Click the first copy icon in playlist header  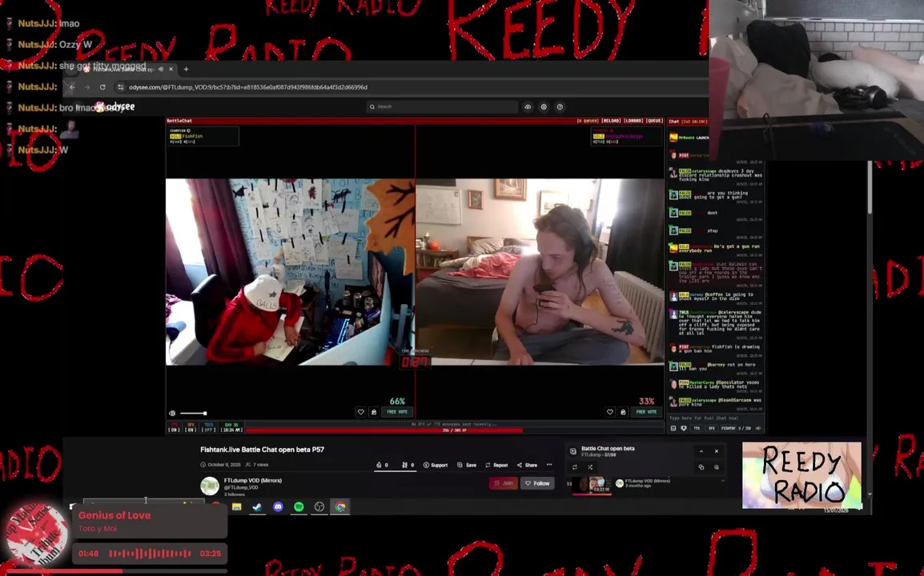pos(701,467)
